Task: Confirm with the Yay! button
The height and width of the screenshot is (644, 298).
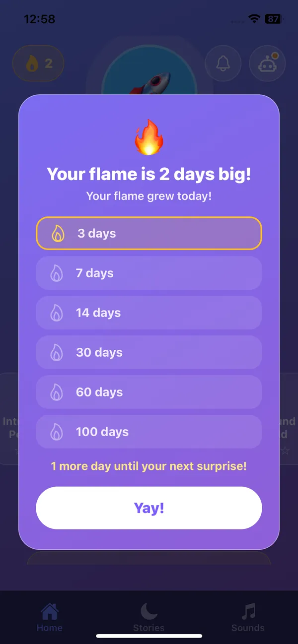Action: (x=149, y=508)
